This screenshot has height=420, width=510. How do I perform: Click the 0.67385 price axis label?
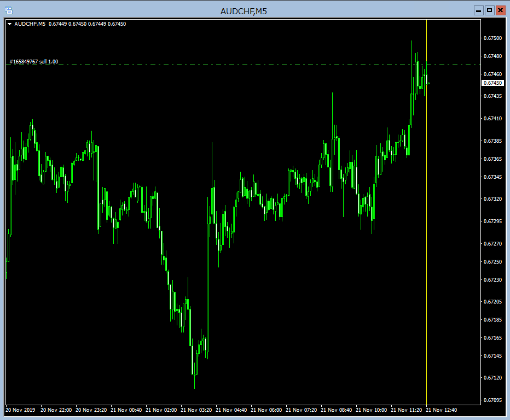tap(492, 141)
